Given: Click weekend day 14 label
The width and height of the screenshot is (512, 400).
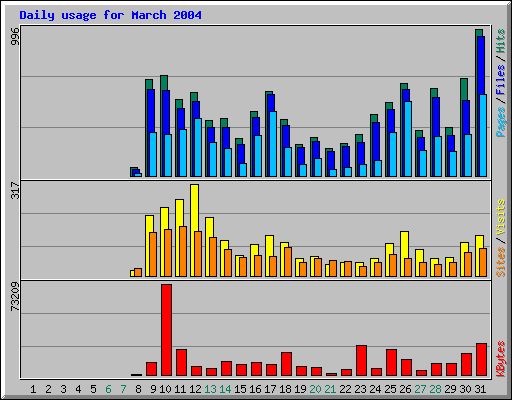Looking at the screenshot, I should coord(225,389).
